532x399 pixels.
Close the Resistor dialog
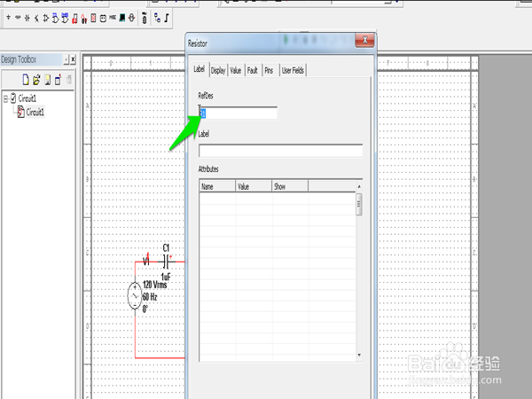point(364,40)
